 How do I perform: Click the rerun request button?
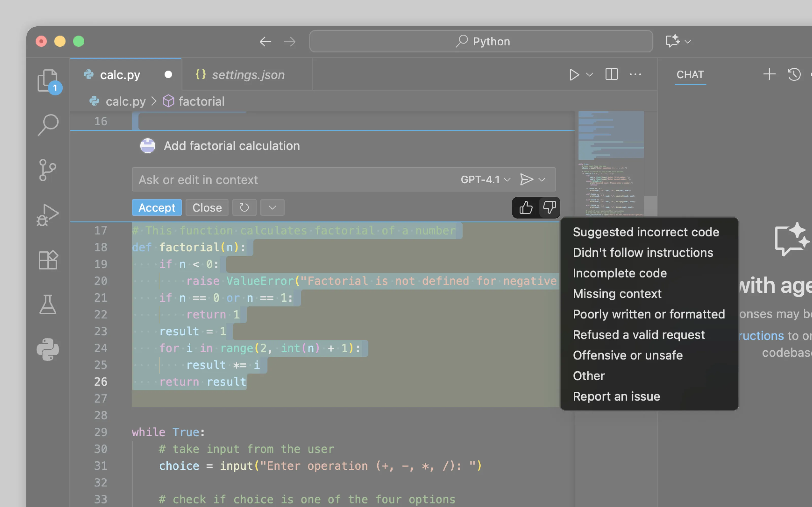(244, 208)
